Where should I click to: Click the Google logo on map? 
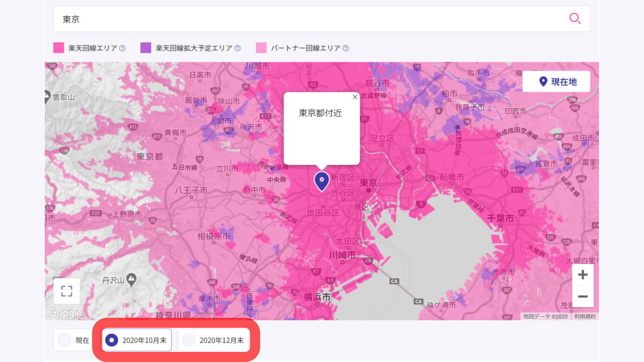(65, 313)
